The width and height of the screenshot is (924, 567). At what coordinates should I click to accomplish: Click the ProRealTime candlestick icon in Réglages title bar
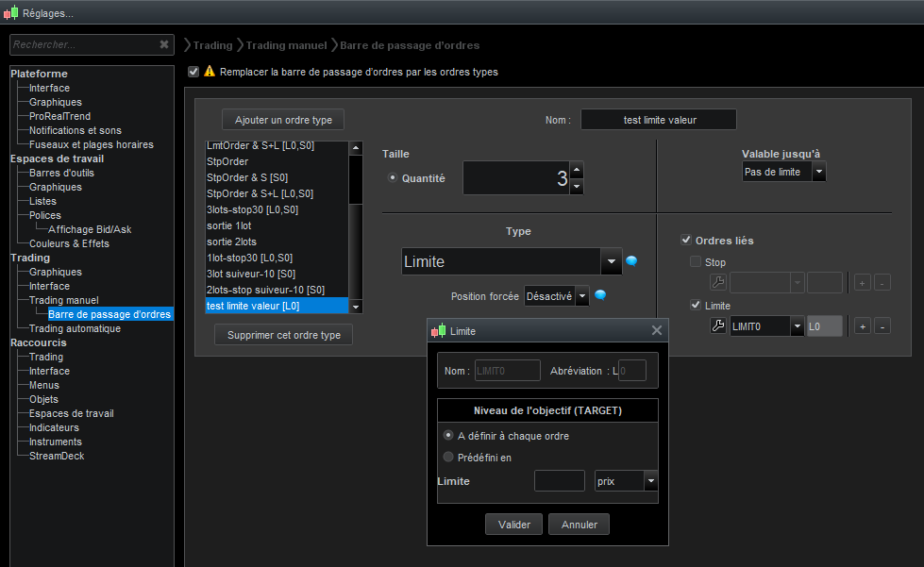click(x=11, y=12)
